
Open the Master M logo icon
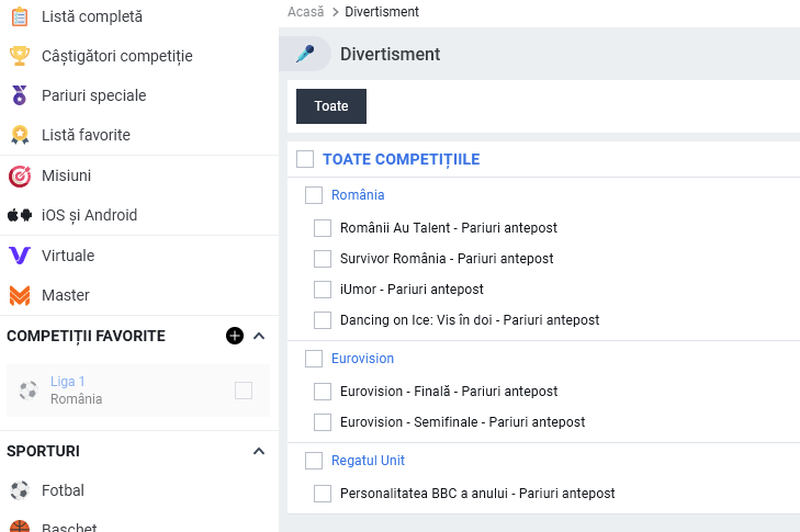coord(19,295)
